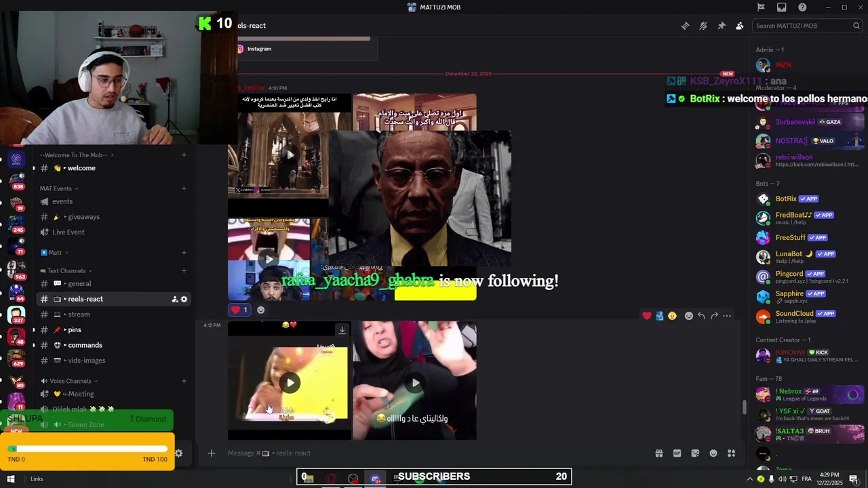Open More options on the message
This screenshot has width=868, height=488.
click(x=727, y=316)
